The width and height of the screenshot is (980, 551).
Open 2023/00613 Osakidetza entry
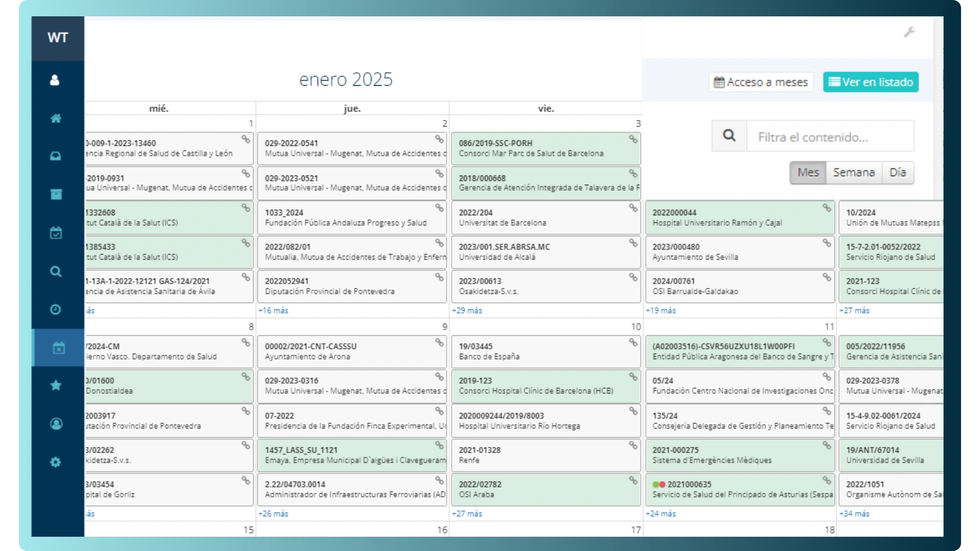click(546, 286)
